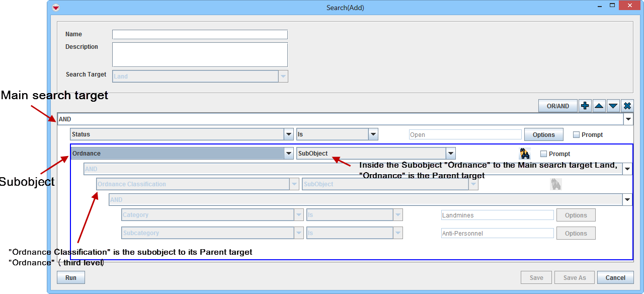Viewport: 644px width, 294px height.
Task: Click into the Name text field
Action: [x=200, y=34]
